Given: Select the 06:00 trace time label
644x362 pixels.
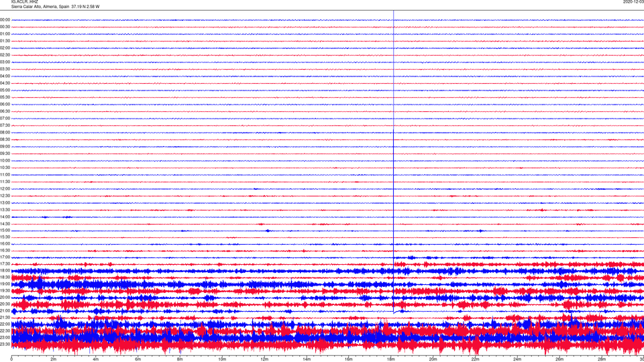Looking at the screenshot, I should 5,105.
